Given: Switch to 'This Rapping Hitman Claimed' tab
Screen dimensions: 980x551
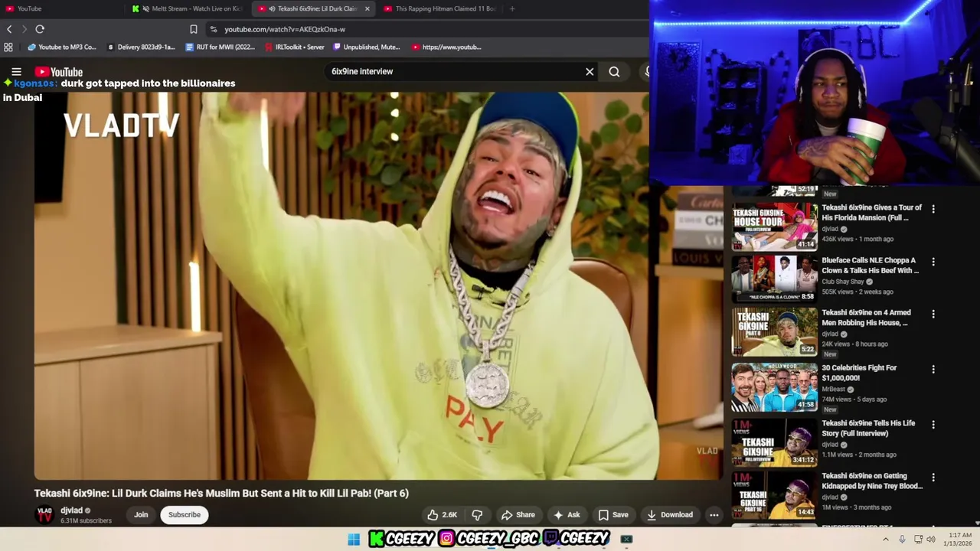Looking at the screenshot, I should [x=439, y=8].
